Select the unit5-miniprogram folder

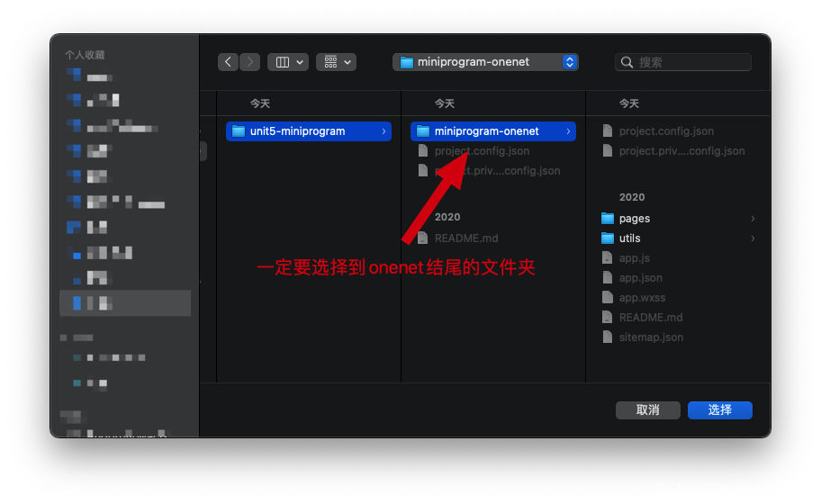(x=309, y=131)
